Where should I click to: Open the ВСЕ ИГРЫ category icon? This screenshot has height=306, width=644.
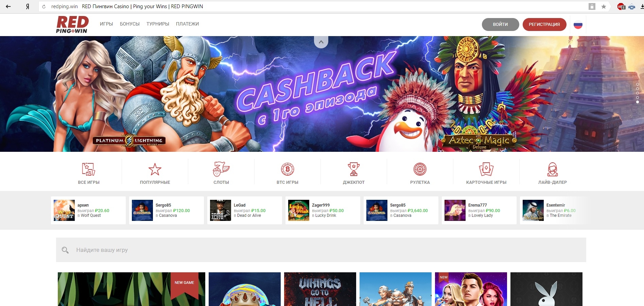[88, 170]
